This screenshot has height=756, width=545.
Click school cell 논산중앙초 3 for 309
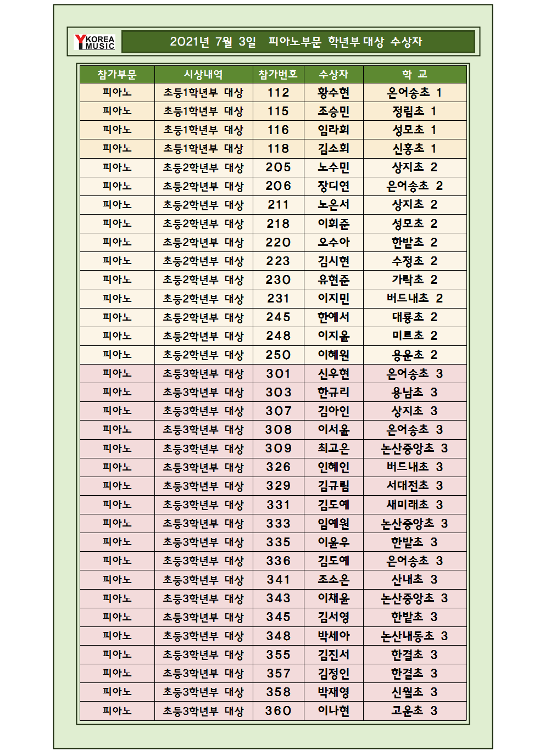coord(415,449)
